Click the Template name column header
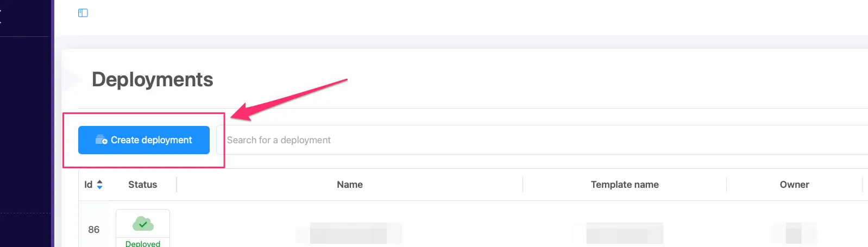 (x=625, y=185)
